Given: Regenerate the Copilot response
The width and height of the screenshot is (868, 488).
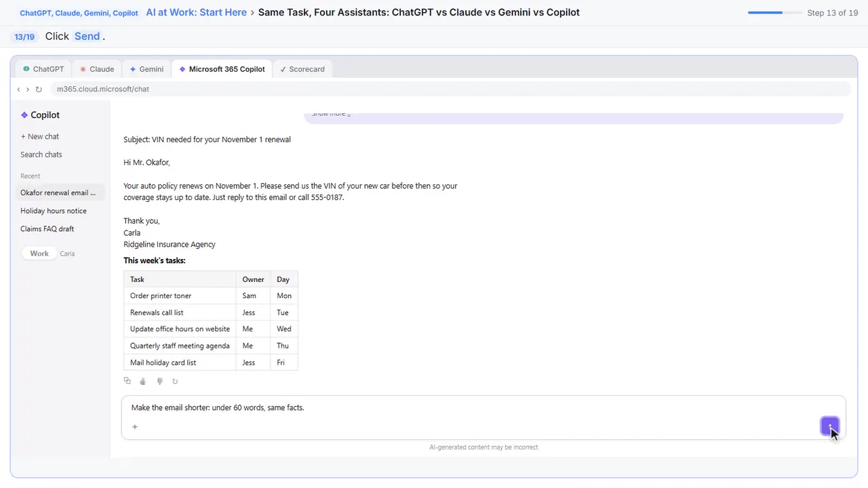Looking at the screenshot, I should [175, 382].
